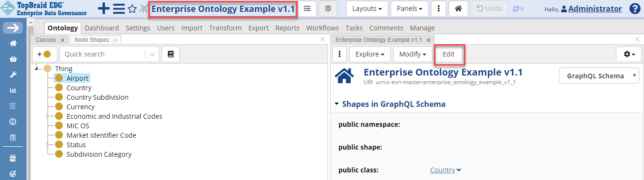
Task: Follow the Country public class link
Action: coord(442,170)
